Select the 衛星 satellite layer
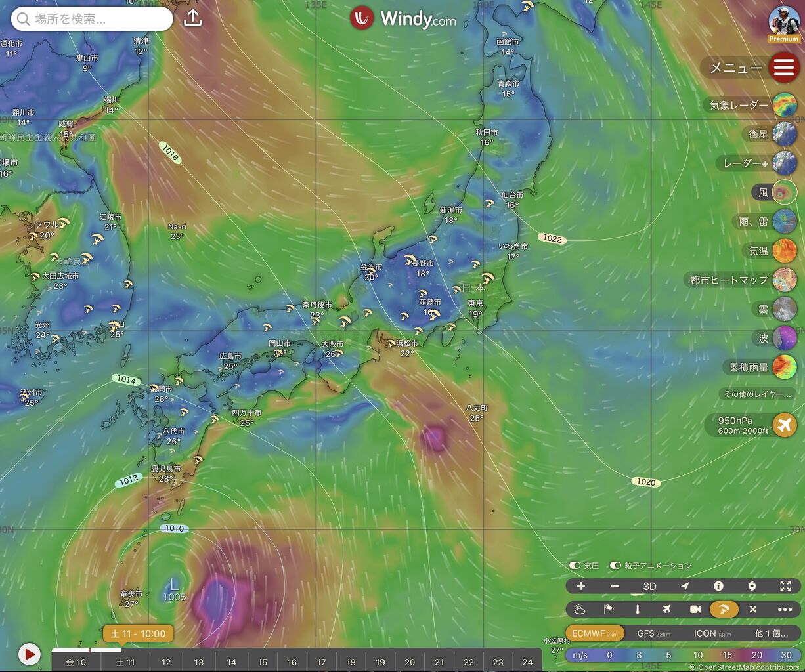Image resolution: width=805 pixels, height=672 pixels. [x=785, y=134]
